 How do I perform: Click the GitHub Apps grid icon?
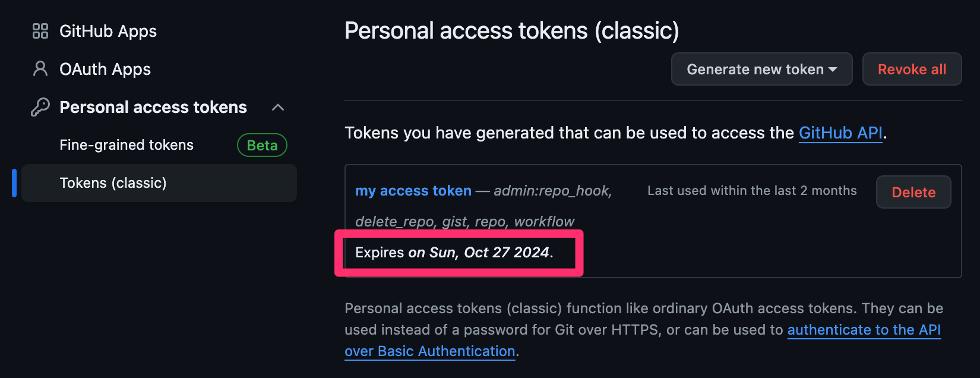pyautogui.click(x=40, y=31)
